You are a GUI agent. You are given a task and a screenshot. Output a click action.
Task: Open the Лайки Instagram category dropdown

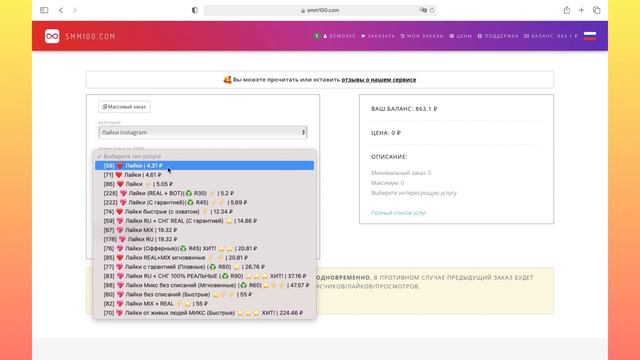pyautogui.click(x=203, y=132)
